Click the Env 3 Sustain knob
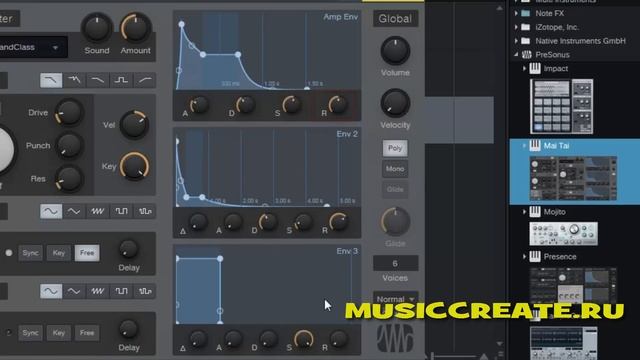This screenshot has width=640, height=360. [303, 339]
